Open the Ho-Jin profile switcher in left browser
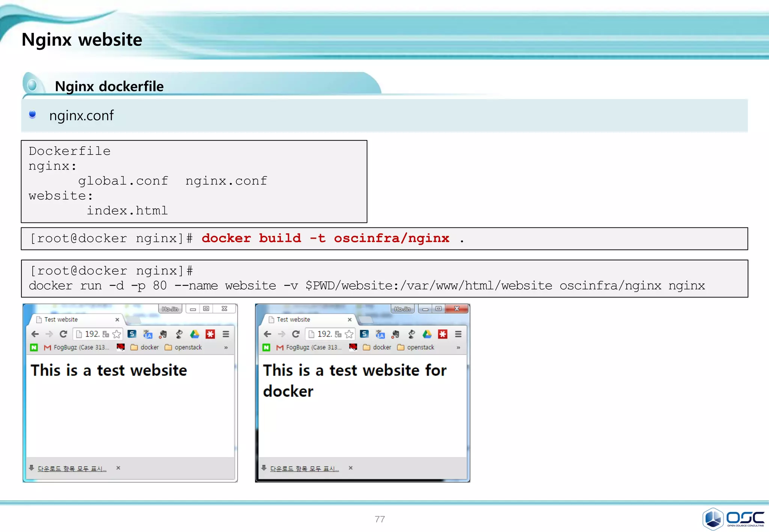 [x=170, y=309]
